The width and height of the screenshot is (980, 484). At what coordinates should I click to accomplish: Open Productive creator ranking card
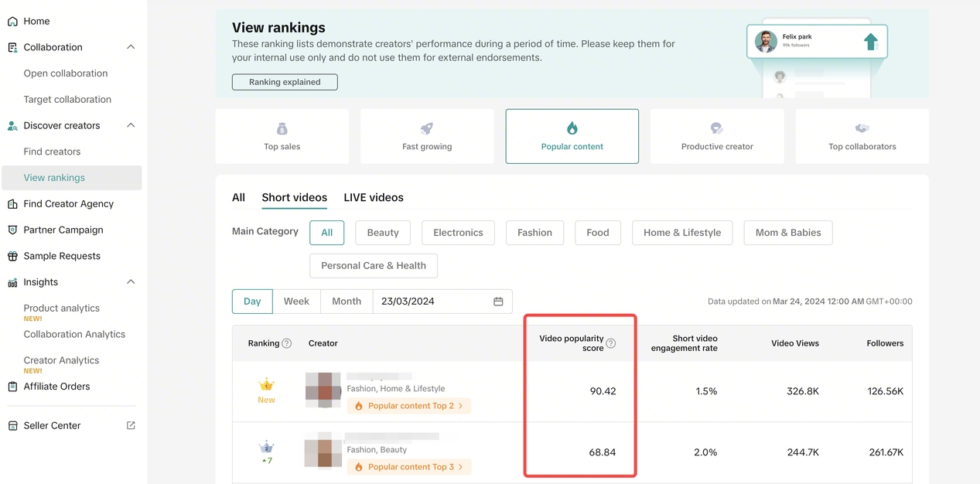pos(717,136)
